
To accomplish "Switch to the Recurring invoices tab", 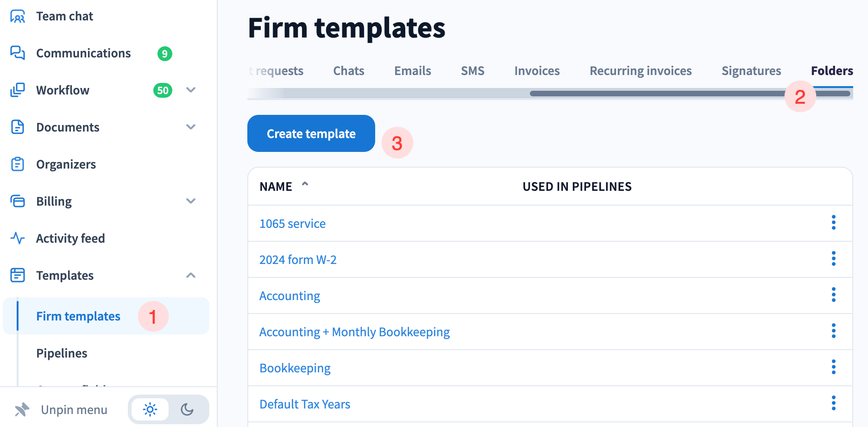I will [x=641, y=71].
